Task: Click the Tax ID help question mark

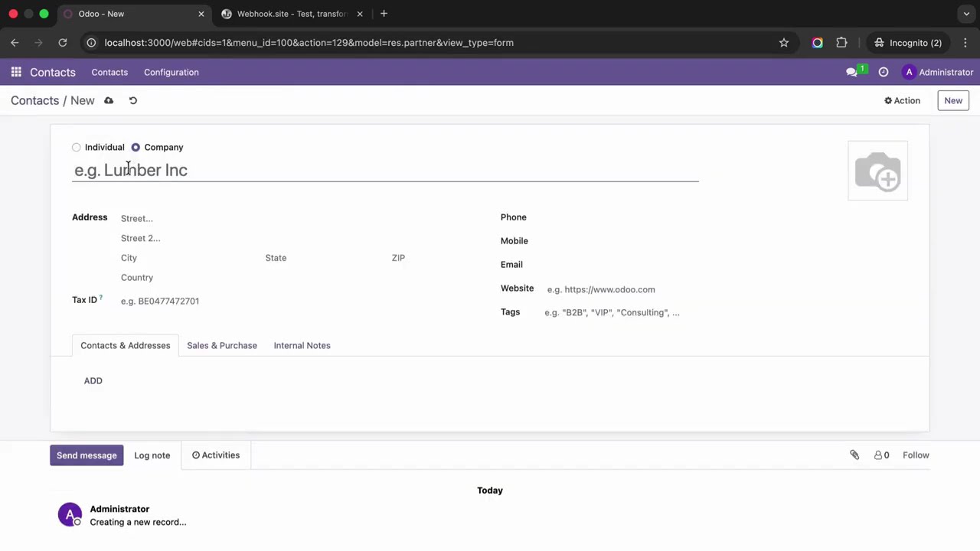Action: 100,298
